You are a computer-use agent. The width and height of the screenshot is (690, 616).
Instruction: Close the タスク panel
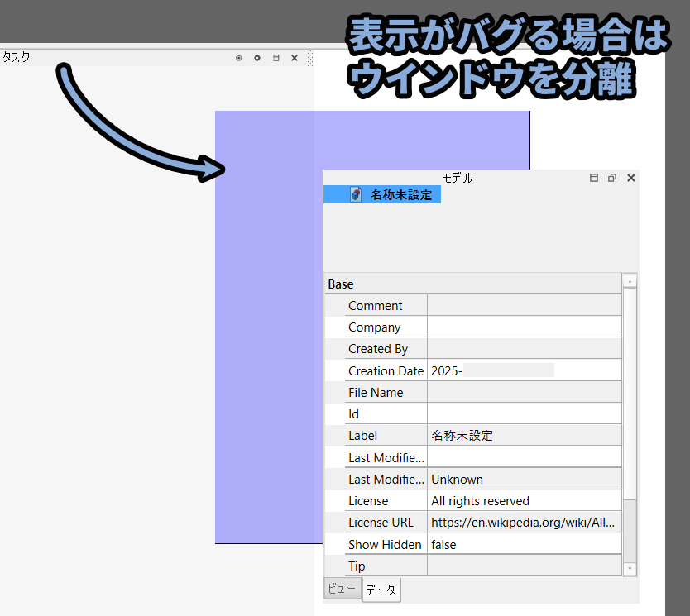pos(295,58)
